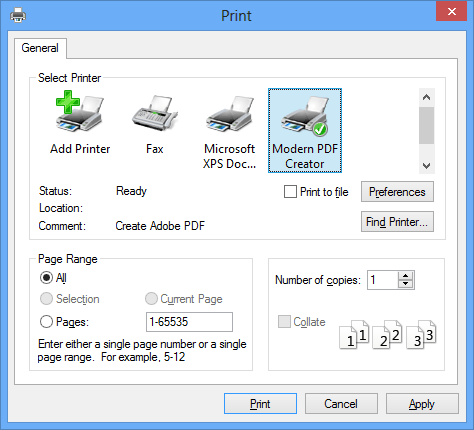Open printer Preferences
Screen dimensions: 474x430
(397, 192)
